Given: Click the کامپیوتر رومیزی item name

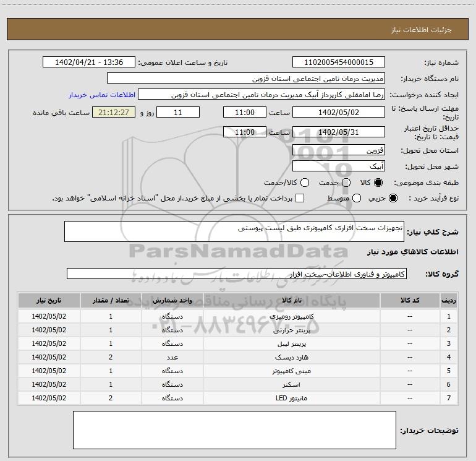Looking at the screenshot, I should point(291,316).
